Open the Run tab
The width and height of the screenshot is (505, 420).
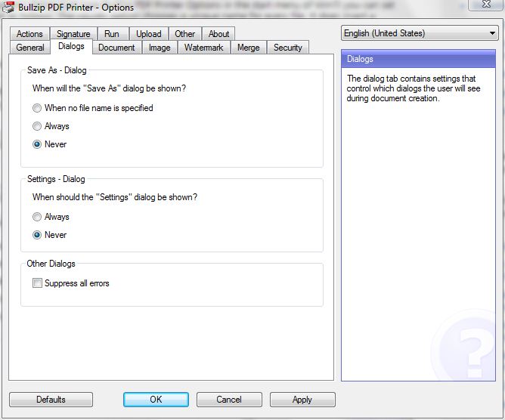(112, 34)
